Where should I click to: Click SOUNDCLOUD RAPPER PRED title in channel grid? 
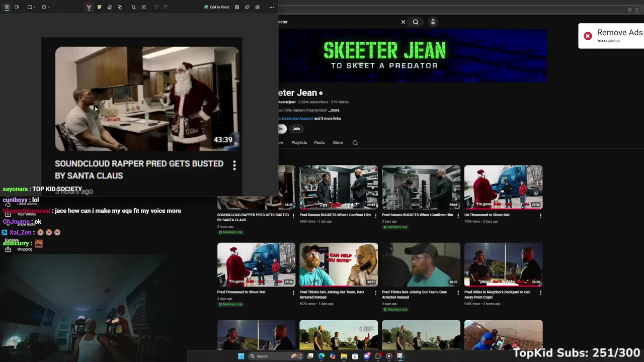[253, 217]
